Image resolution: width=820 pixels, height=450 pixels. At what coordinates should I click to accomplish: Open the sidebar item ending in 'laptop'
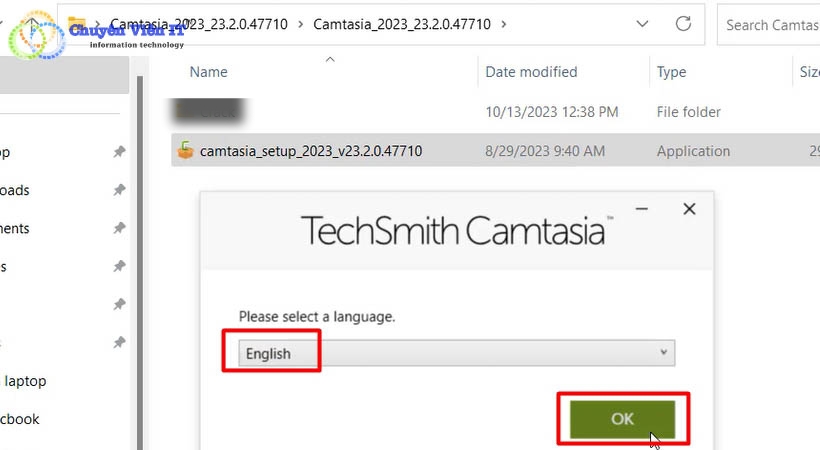coord(25,381)
